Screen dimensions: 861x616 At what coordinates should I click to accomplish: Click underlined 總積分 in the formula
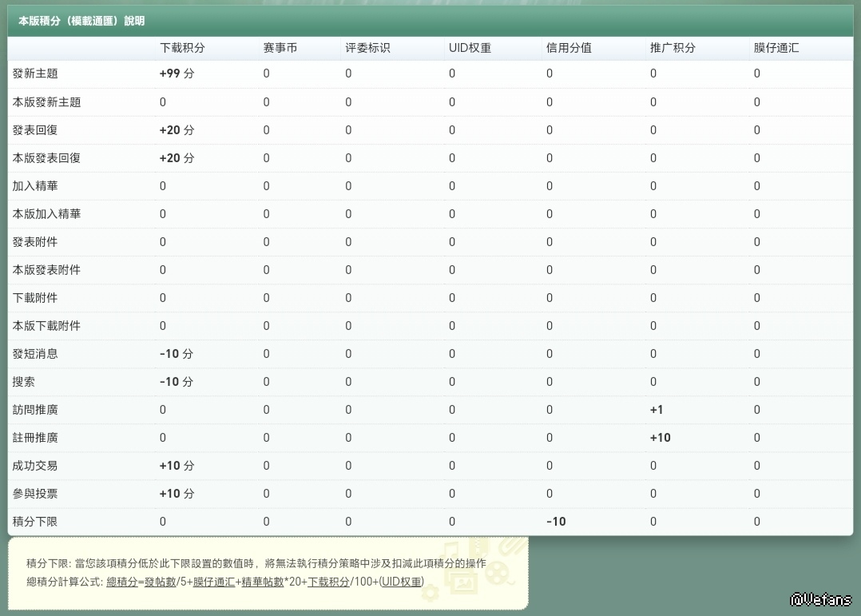122,582
